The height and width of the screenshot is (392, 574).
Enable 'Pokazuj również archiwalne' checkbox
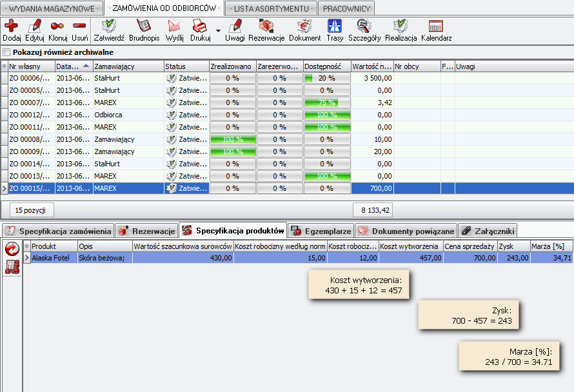7,52
